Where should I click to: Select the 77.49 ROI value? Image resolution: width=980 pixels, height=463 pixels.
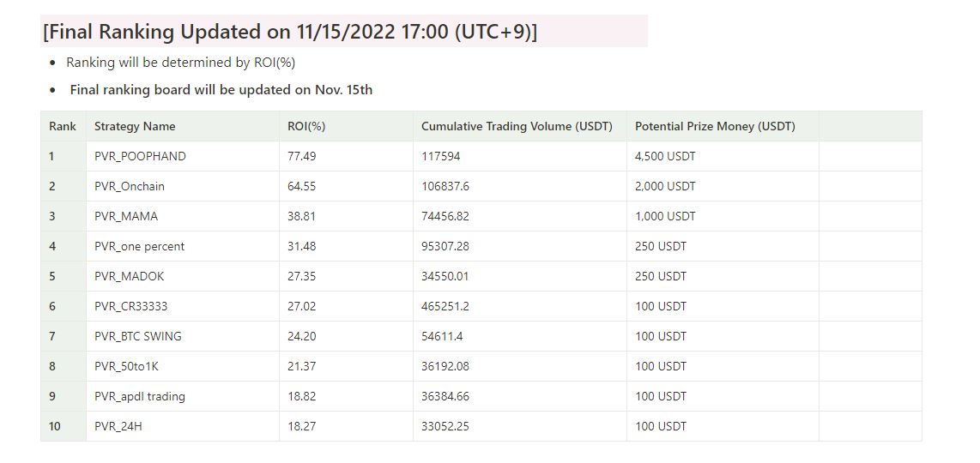pyautogui.click(x=301, y=156)
